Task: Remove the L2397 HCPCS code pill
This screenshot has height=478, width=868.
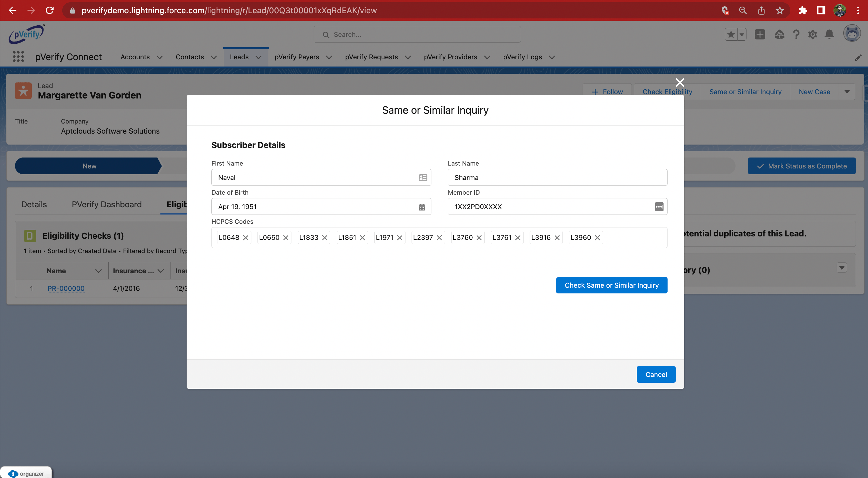Action: coord(439,238)
